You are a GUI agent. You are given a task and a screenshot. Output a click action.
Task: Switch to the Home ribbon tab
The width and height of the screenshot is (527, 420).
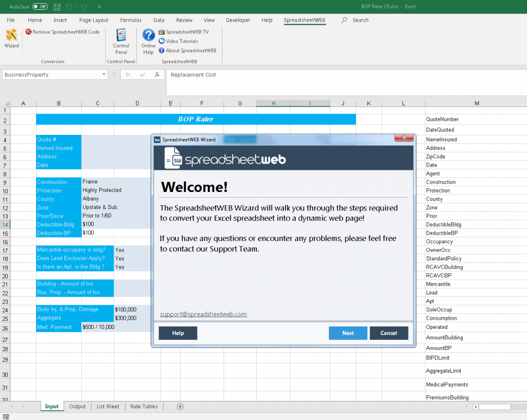35,20
